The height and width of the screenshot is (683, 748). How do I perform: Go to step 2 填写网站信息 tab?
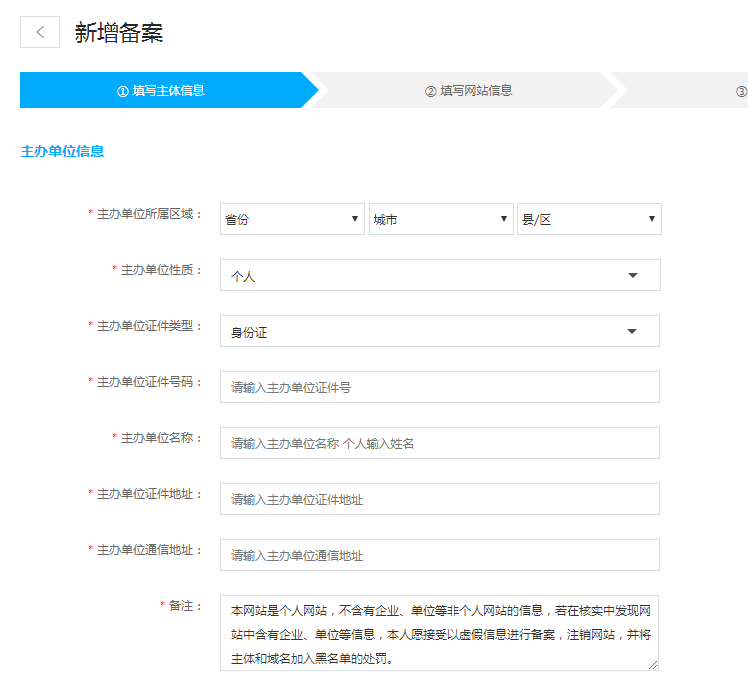[x=468, y=90]
